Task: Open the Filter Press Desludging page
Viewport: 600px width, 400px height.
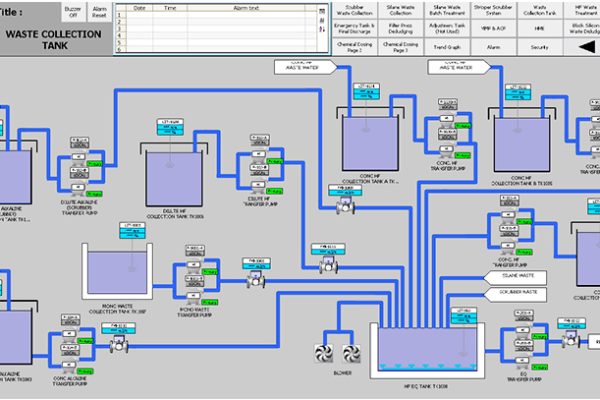Action: coord(401,28)
